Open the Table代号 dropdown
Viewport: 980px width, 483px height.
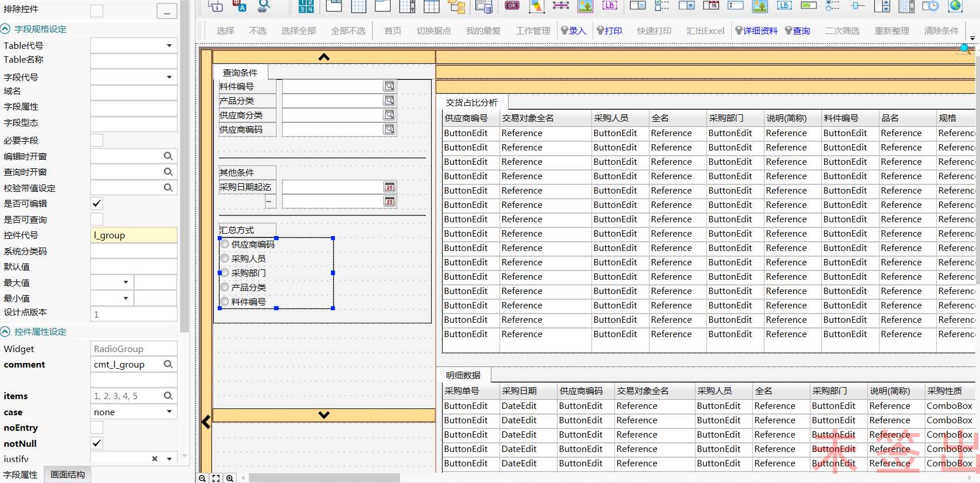point(169,45)
